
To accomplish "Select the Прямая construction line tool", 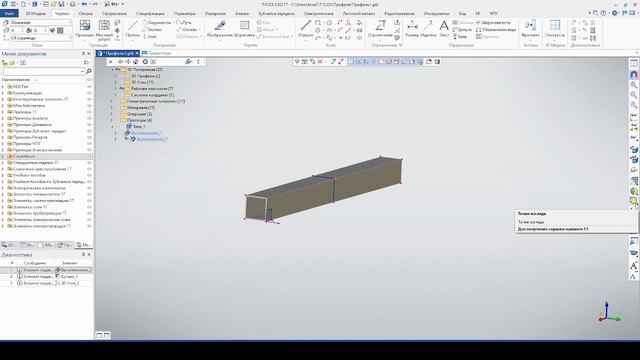I will (133, 29).
